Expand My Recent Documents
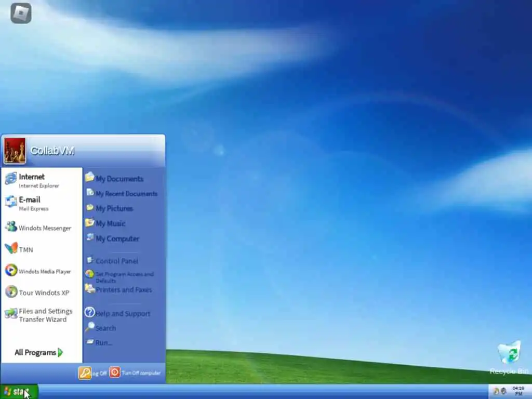The image size is (532, 399). (122, 193)
